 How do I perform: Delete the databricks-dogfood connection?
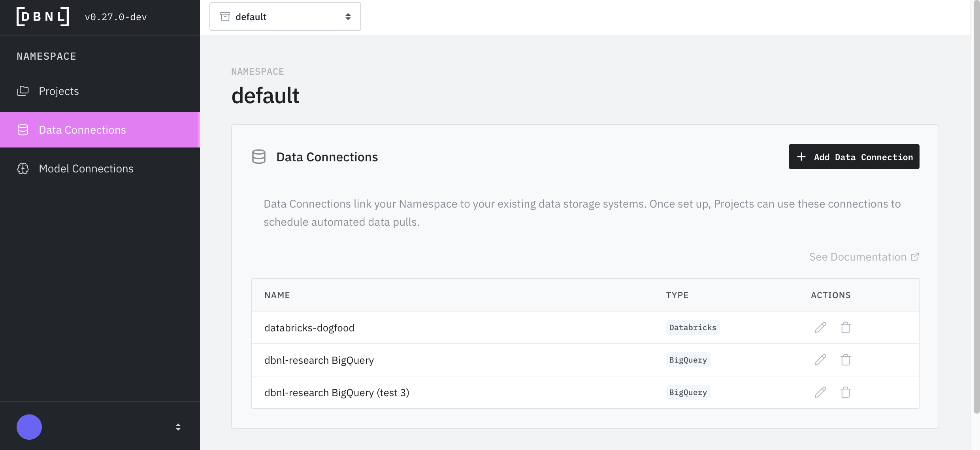click(845, 327)
